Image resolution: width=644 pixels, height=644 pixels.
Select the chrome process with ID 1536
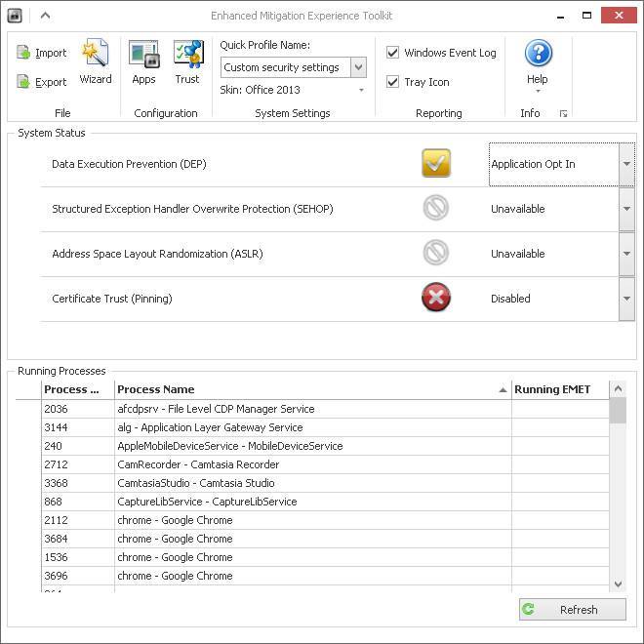click(x=325, y=557)
